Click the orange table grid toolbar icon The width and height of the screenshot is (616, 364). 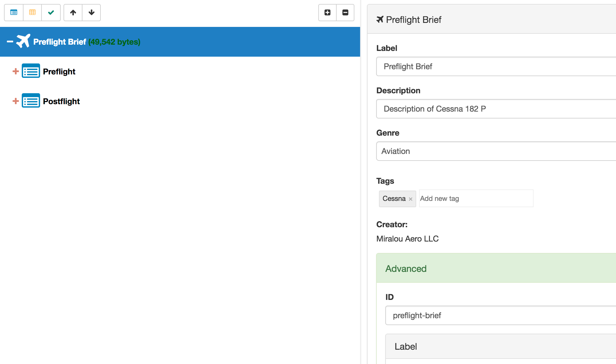pos(32,13)
